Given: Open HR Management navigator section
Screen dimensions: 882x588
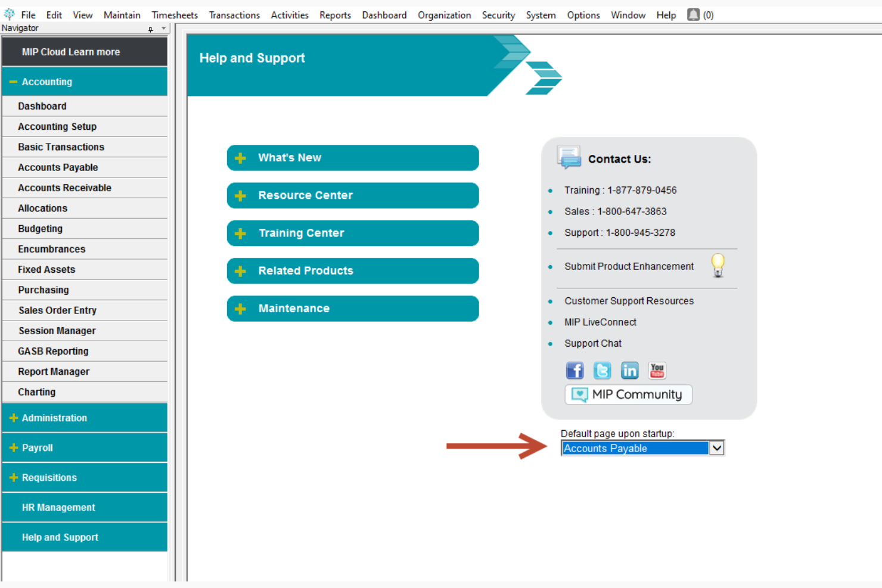Looking at the screenshot, I should [85, 507].
